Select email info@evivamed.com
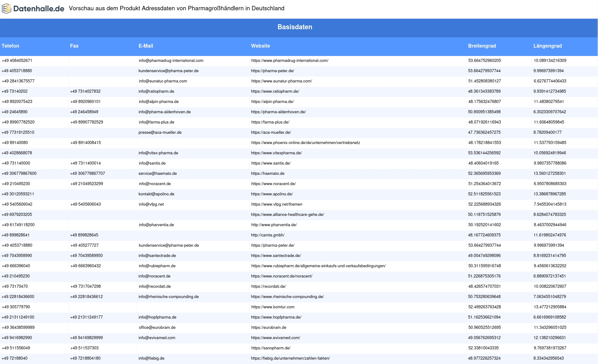Viewport: 598px width, 364px height. tap(157, 338)
